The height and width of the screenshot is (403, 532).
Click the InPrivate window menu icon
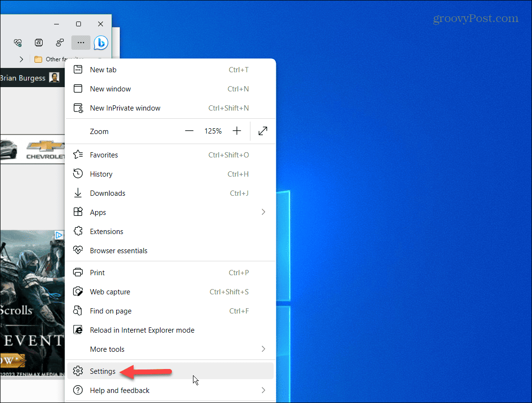point(79,108)
